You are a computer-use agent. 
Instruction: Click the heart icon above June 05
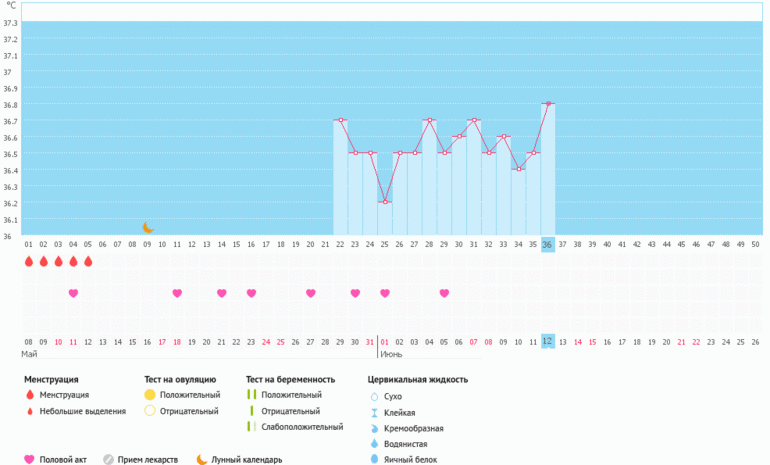point(444,293)
